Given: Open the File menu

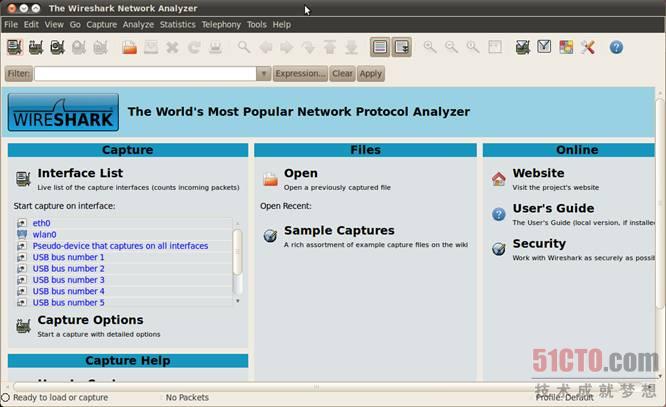Looking at the screenshot, I should coord(11,25).
